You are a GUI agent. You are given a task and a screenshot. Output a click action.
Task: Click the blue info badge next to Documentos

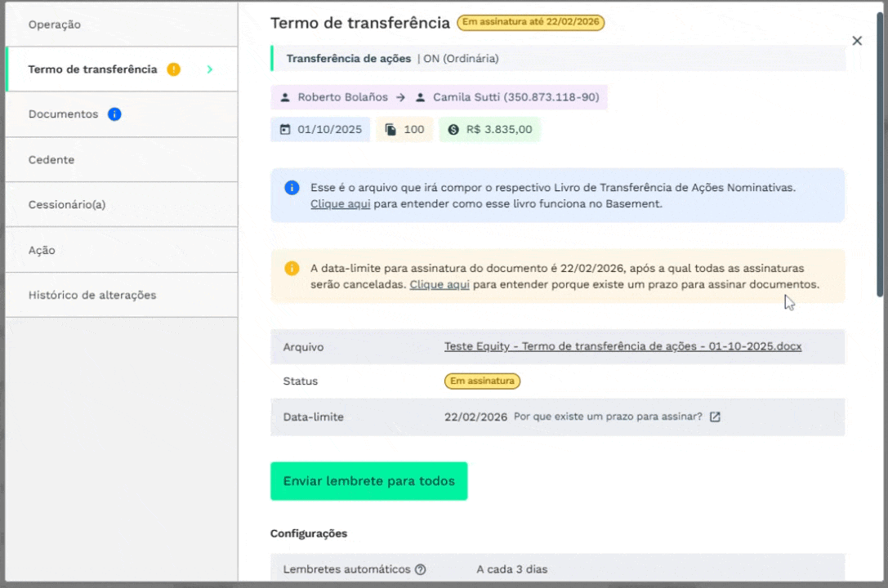pos(114,114)
